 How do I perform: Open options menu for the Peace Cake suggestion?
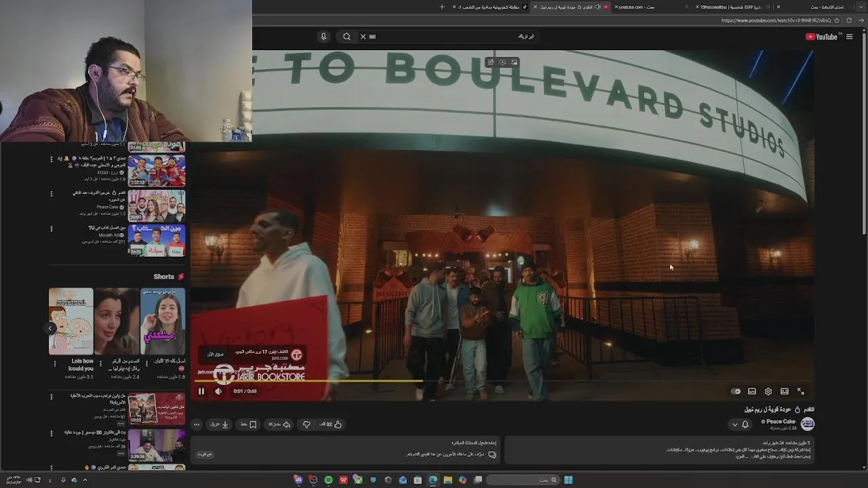[x=51, y=194]
